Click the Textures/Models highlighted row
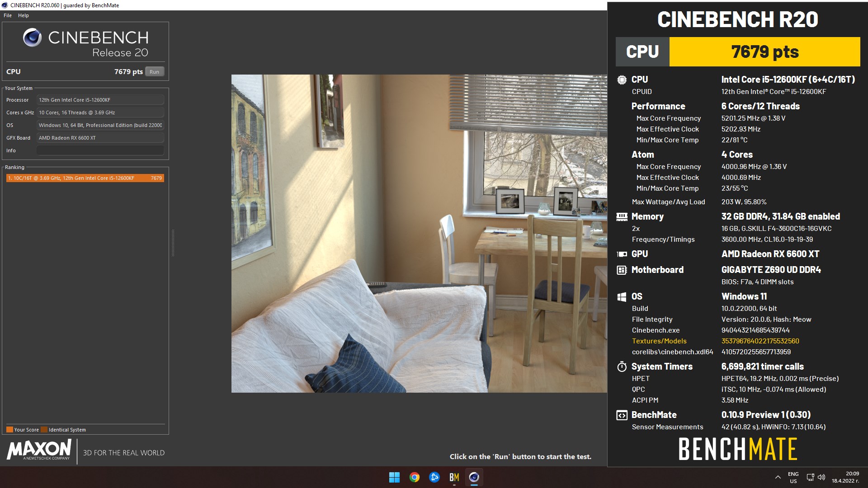The image size is (868, 488). [716, 341]
